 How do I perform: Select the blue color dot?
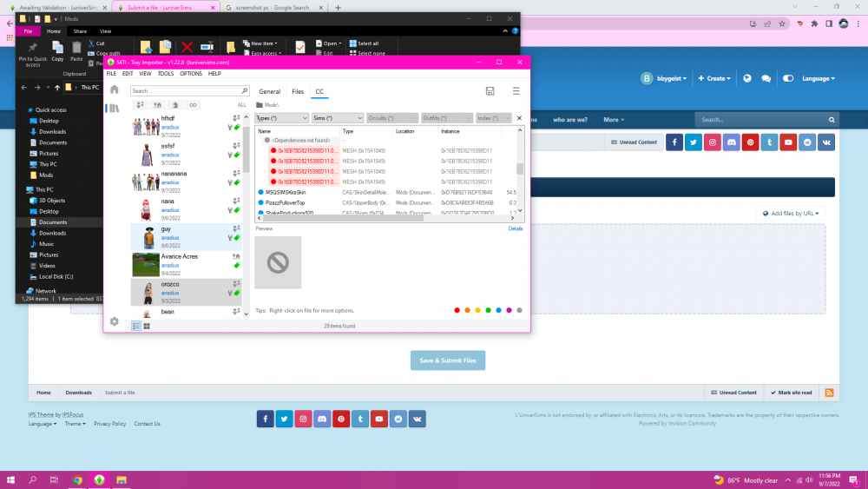499,311
